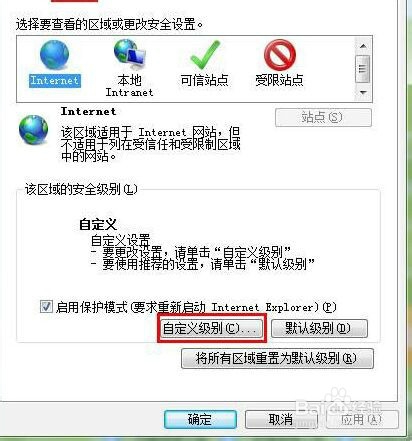Viewport: 412px width, 441px height.
Task: Click the 受限站点 zone label
Action: [279, 80]
